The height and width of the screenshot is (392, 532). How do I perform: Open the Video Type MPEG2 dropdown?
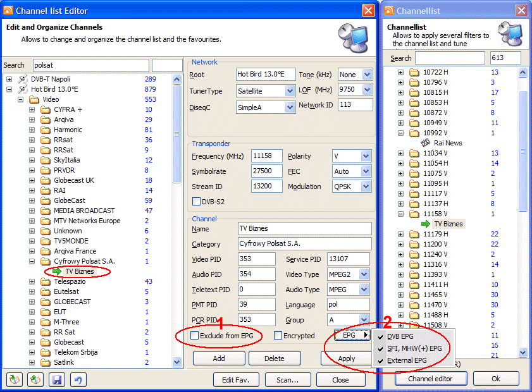pos(364,274)
